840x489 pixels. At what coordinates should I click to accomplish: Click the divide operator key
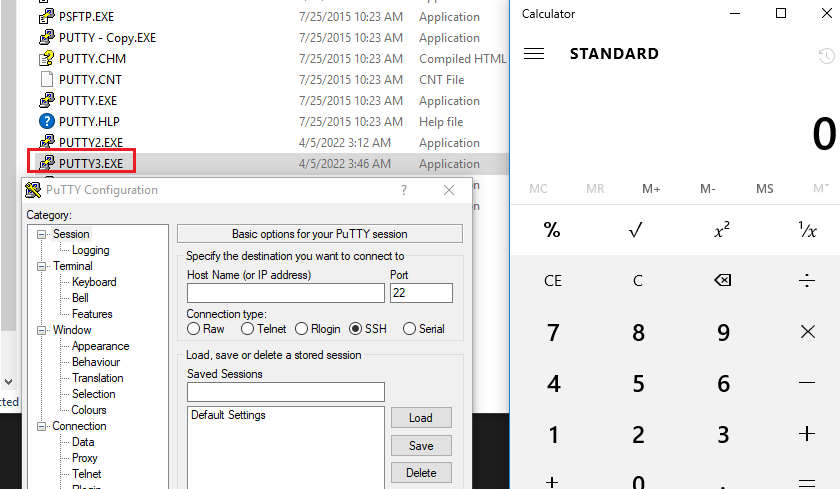[807, 280]
